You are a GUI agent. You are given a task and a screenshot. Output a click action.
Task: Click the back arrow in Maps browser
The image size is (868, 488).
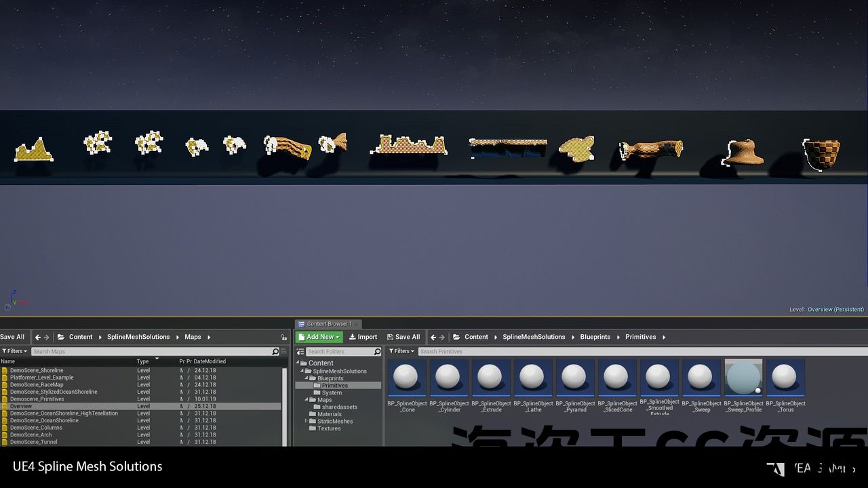[38, 337]
